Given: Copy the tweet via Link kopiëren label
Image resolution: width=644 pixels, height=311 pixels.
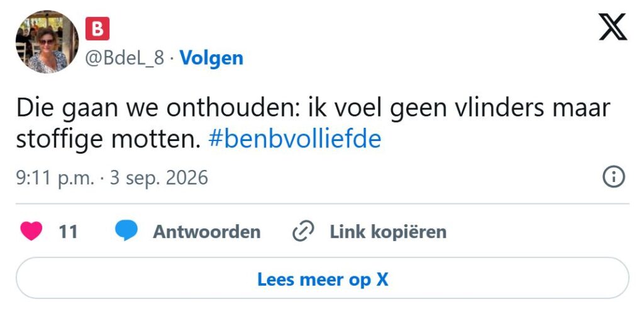Looking at the screenshot, I should pyautogui.click(x=388, y=232).
